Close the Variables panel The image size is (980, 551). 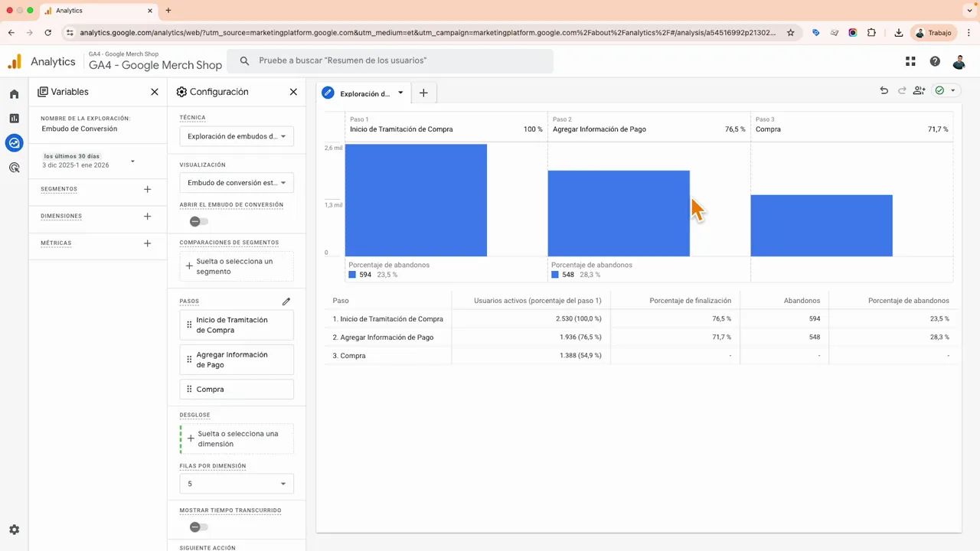click(x=155, y=92)
